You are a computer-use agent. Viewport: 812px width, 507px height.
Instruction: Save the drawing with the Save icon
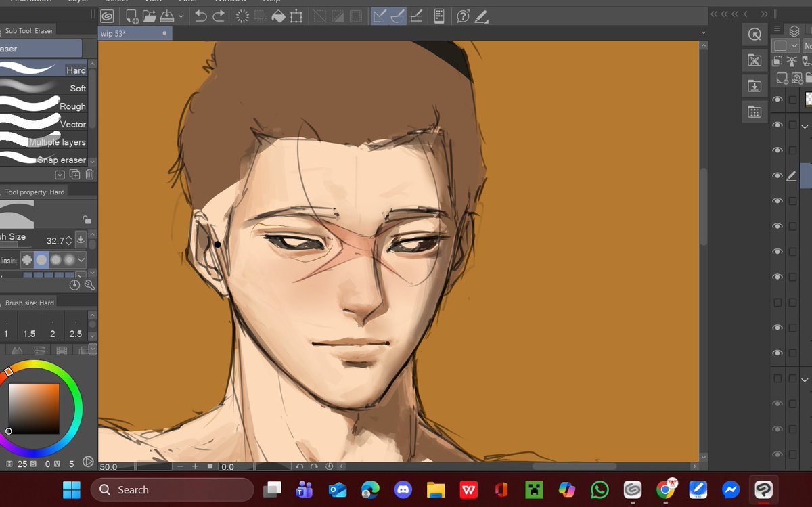[x=166, y=16]
